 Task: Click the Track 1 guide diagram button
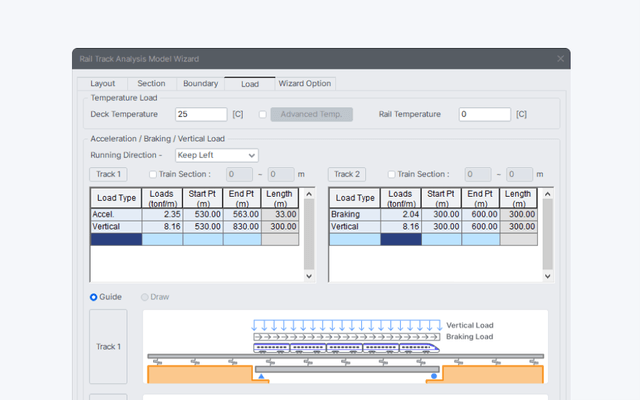[108, 347]
